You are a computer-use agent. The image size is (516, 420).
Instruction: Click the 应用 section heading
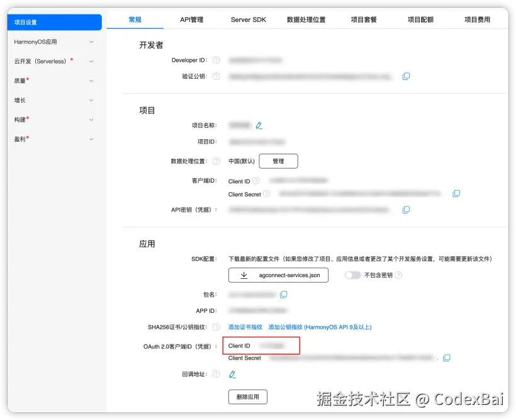tap(147, 244)
